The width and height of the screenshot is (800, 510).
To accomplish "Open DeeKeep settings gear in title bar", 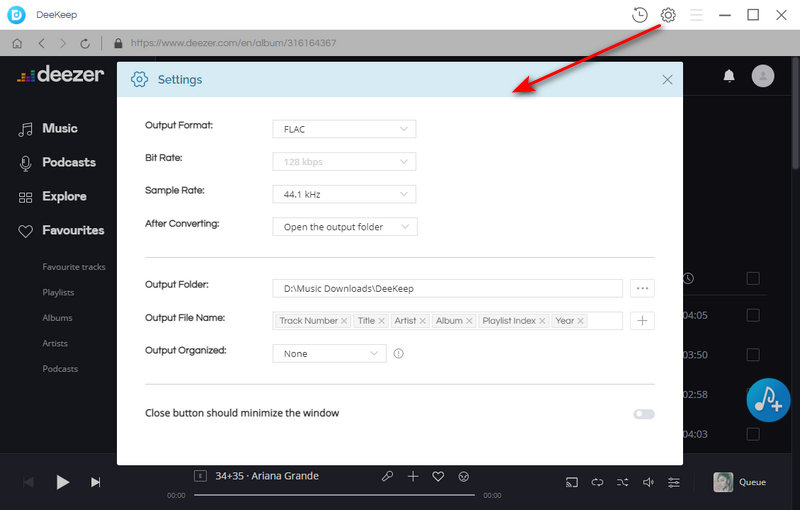I will click(x=668, y=15).
